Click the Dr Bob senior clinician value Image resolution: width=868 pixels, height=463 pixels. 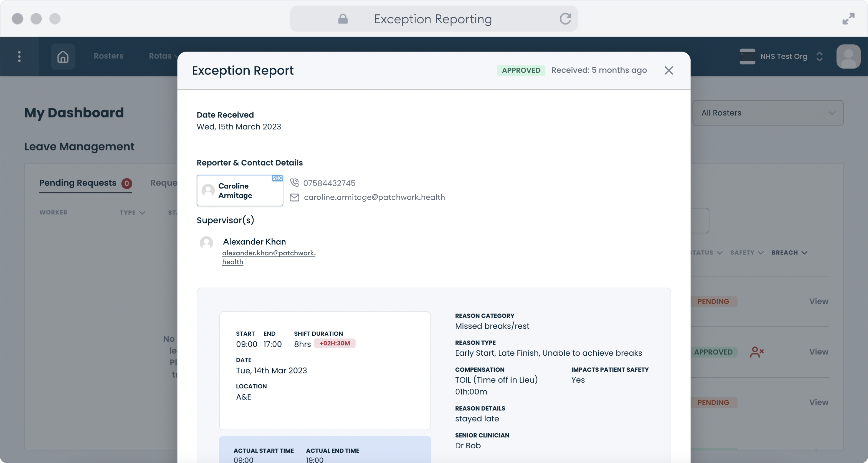coord(468,446)
